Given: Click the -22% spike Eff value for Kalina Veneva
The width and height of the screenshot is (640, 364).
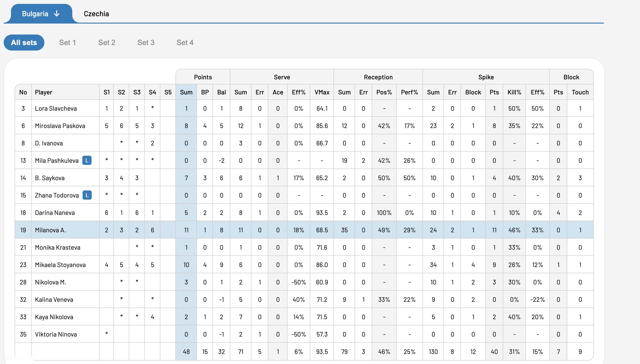Looking at the screenshot, I should (x=538, y=300).
